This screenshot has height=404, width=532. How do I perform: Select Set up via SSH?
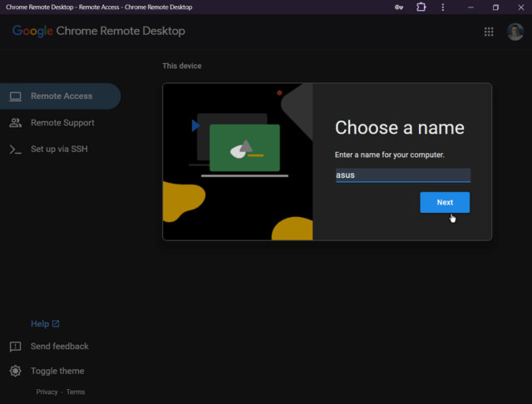(60, 150)
